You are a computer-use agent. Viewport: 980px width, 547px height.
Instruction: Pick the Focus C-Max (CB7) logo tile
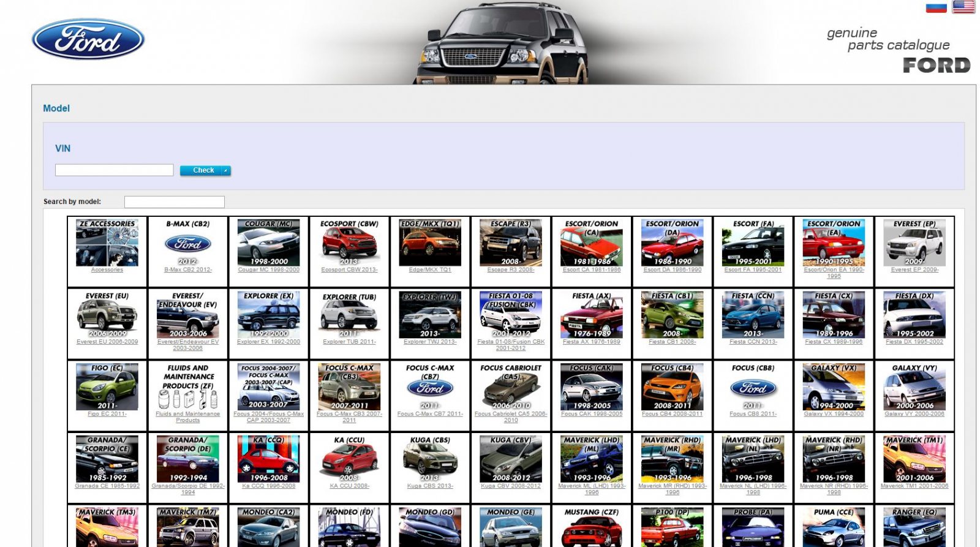(x=430, y=388)
